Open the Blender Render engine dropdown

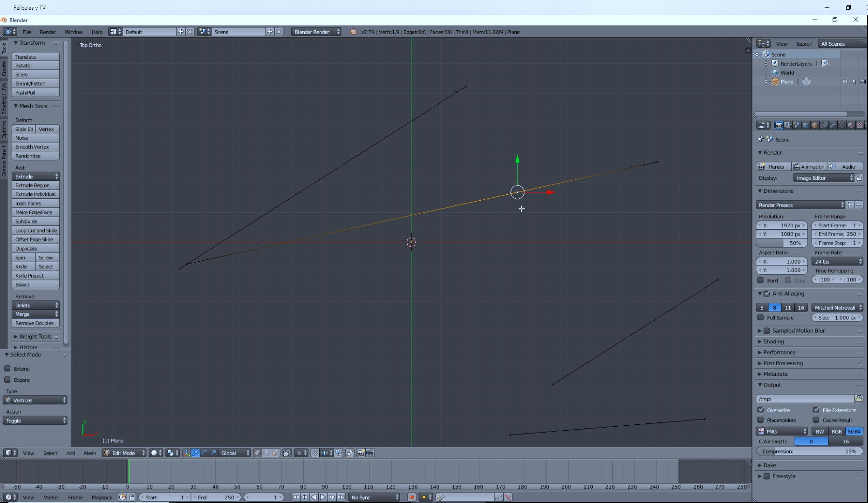316,32
